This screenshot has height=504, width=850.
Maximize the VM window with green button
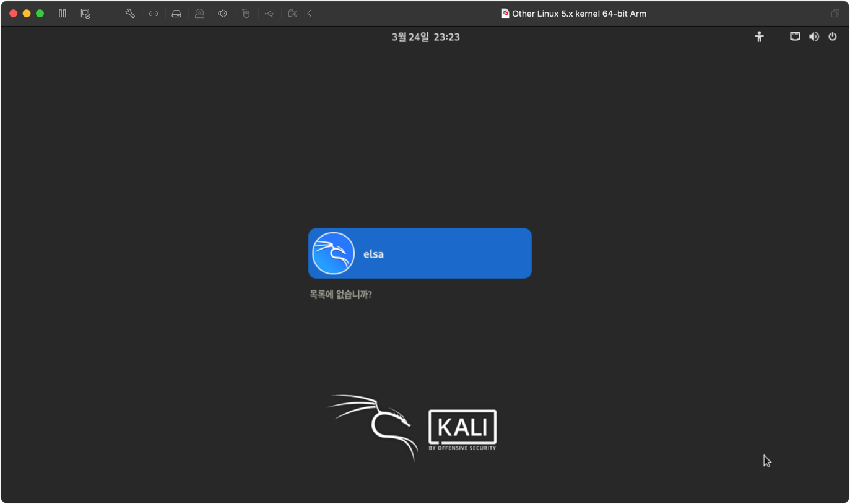click(40, 14)
